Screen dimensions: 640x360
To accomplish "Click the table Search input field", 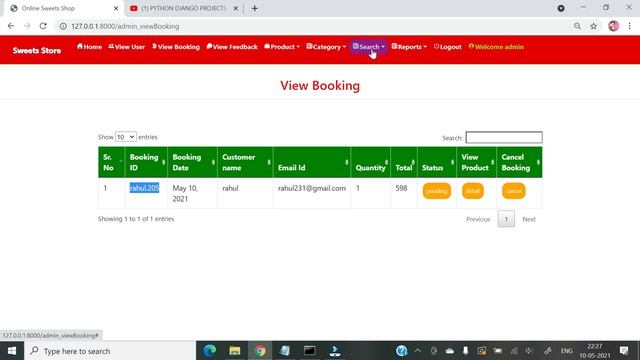I will click(504, 138).
